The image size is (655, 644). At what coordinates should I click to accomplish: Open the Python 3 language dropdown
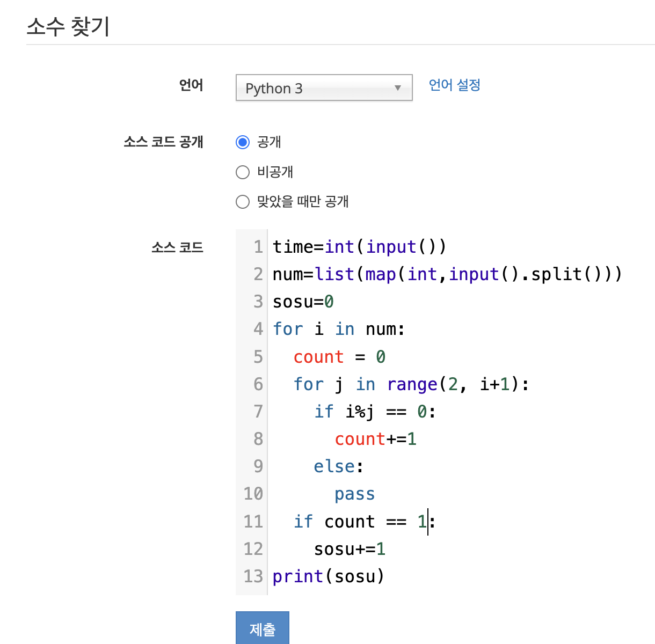click(324, 87)
